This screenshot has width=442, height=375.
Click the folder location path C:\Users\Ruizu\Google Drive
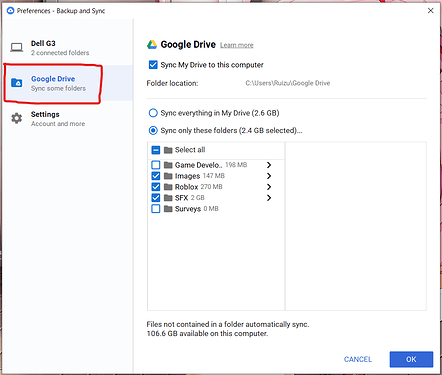(x=288, y=83)
